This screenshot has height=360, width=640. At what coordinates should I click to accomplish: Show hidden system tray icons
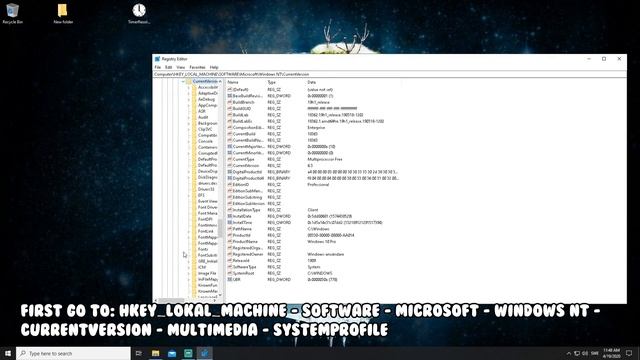(x=569, y=353)
